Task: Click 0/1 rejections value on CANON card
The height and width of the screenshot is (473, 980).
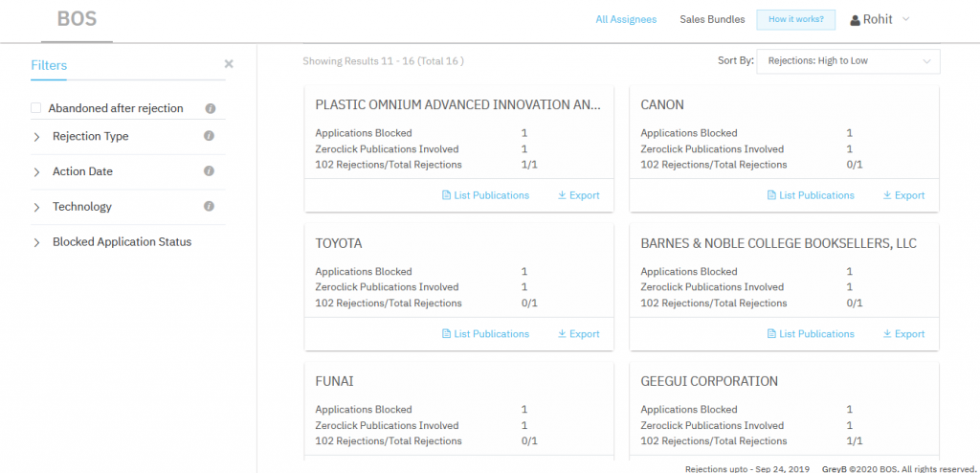Action: click(x=855, y=165)
